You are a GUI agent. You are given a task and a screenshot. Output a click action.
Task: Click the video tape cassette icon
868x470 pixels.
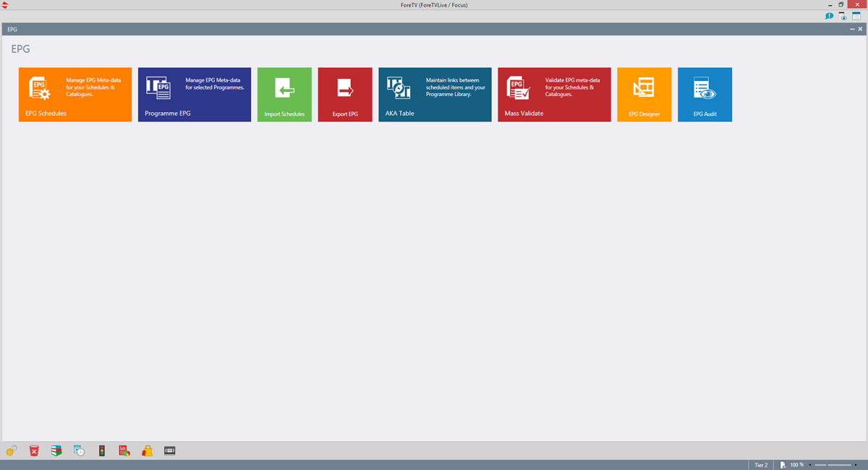click(170, 450)
